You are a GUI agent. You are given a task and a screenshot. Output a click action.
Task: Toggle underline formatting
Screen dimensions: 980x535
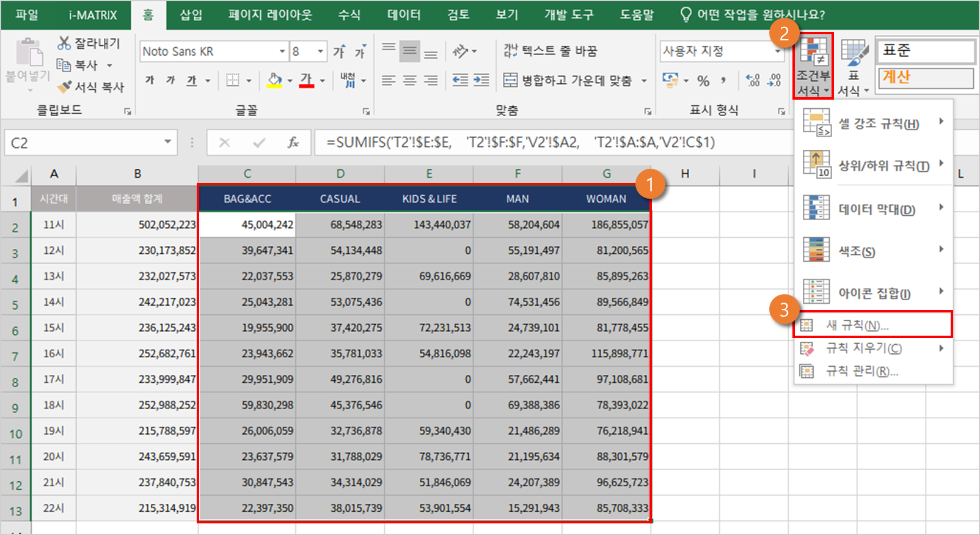192,80
